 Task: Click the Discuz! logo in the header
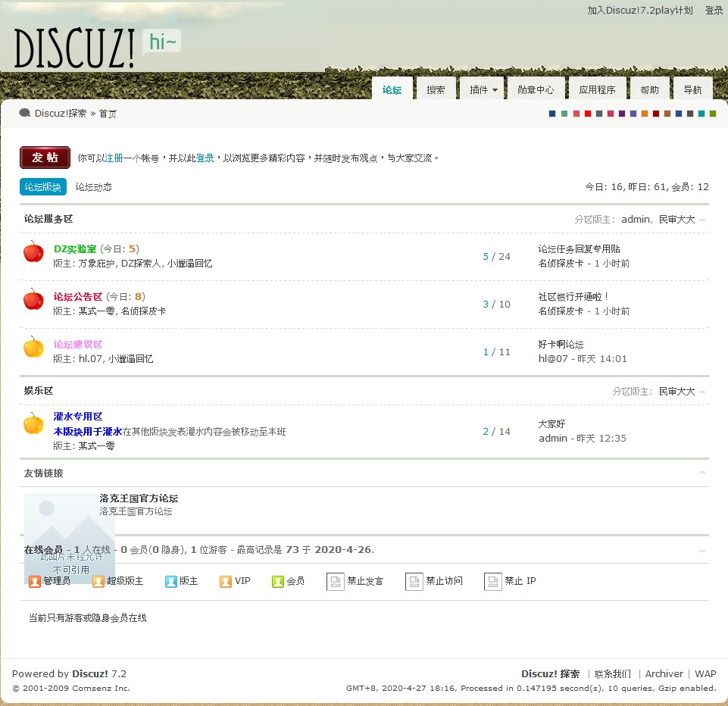(74, 48)
